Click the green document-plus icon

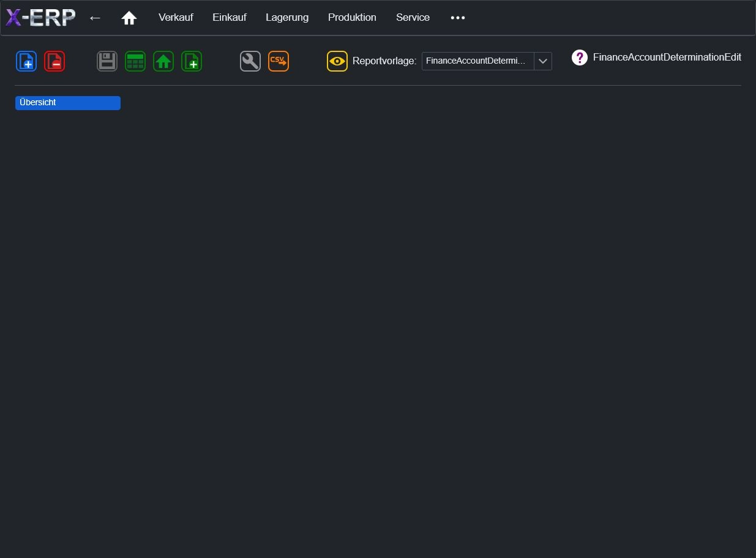click(192, 61)
